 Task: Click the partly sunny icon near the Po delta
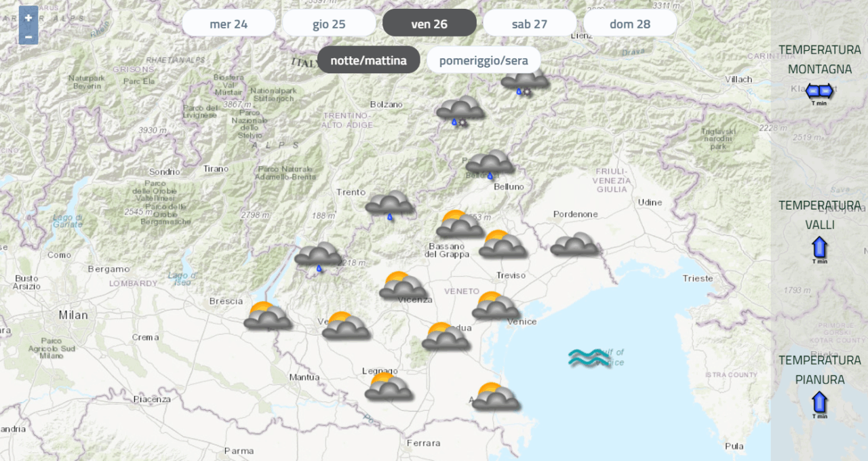pos(496,397)
